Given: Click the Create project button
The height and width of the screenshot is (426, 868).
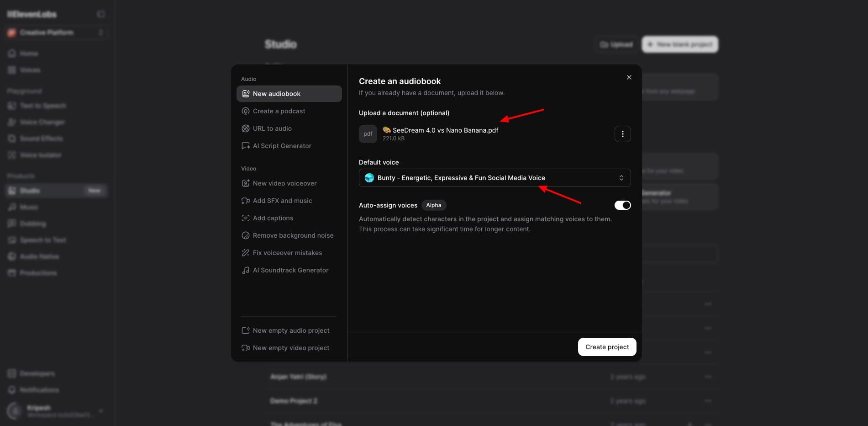Looking at the screenshot, I should pos(607,347).
